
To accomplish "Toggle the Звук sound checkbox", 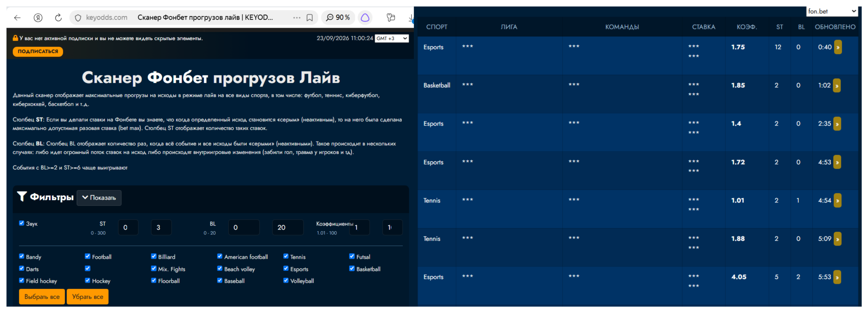I will coord(22,223).
